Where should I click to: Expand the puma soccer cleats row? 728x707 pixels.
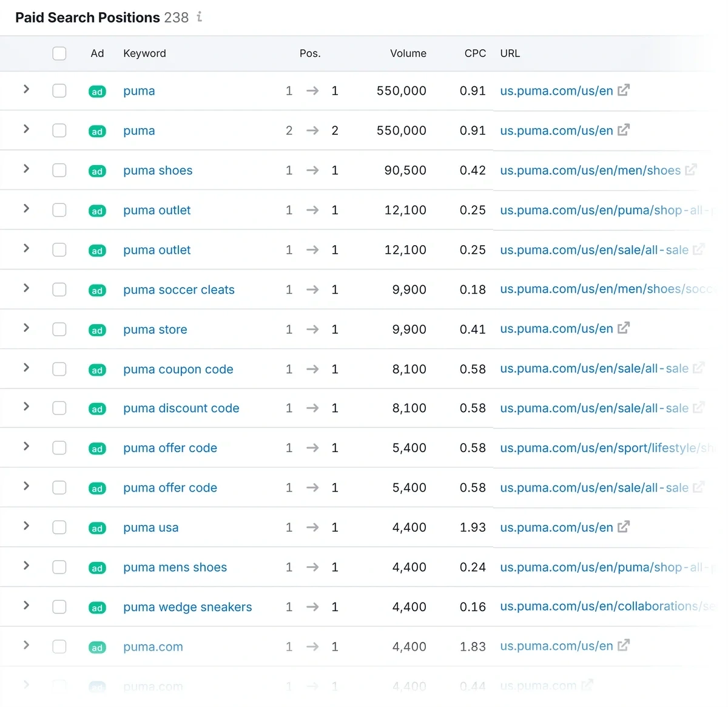coord(26,288)
